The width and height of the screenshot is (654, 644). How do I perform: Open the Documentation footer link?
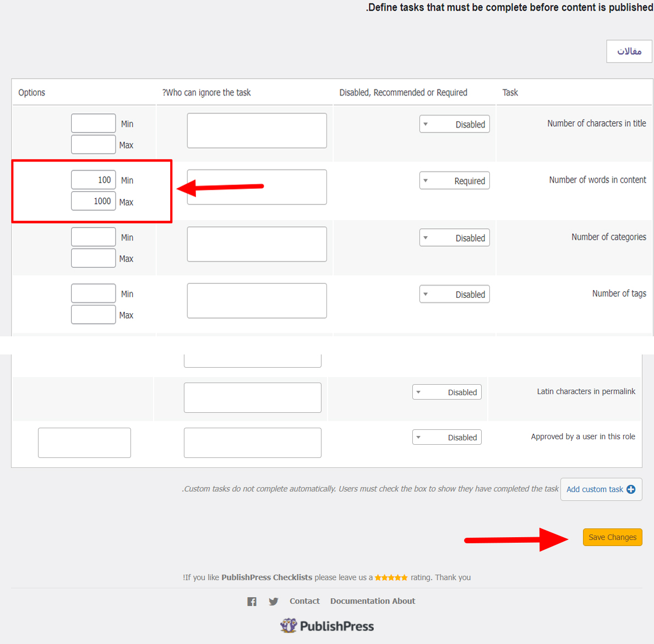(x=361, y=601)
